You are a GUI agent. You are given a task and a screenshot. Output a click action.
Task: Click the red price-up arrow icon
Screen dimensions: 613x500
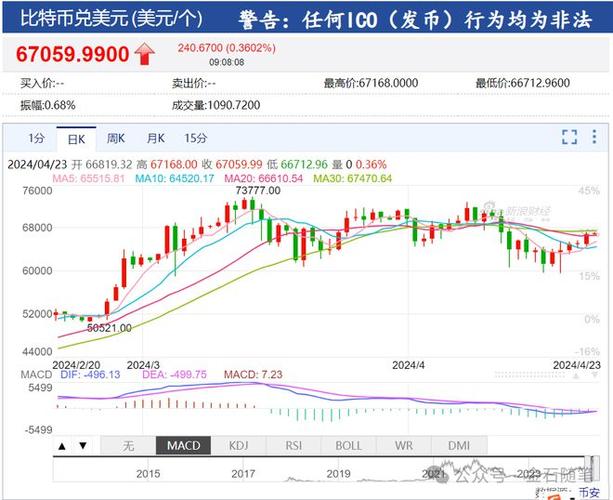(144, 54)
